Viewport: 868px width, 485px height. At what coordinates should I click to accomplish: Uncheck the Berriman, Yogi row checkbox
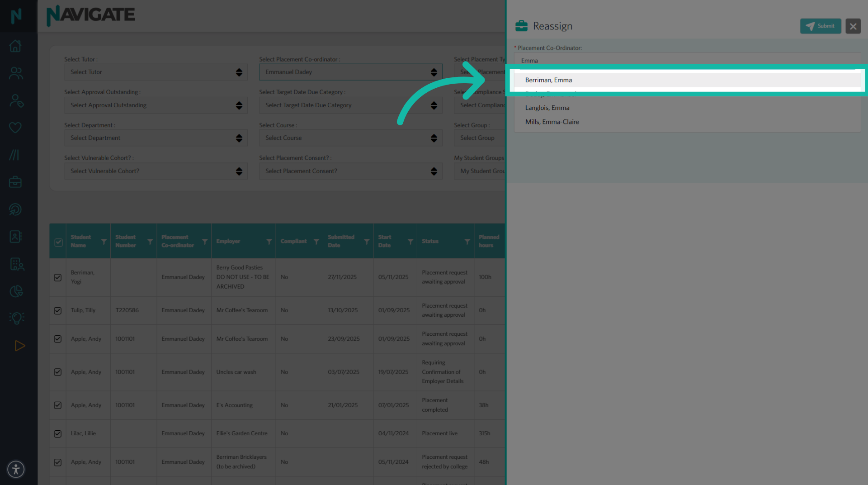pos(57,277)
